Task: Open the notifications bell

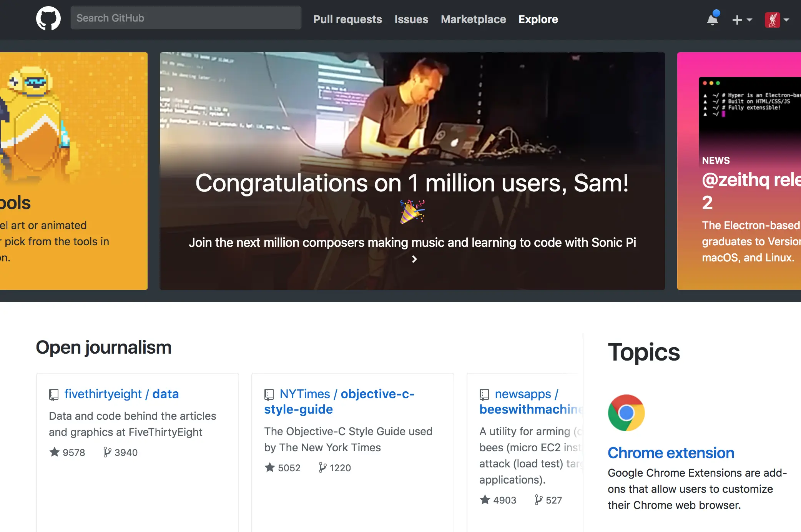Action: coord(712,19)
